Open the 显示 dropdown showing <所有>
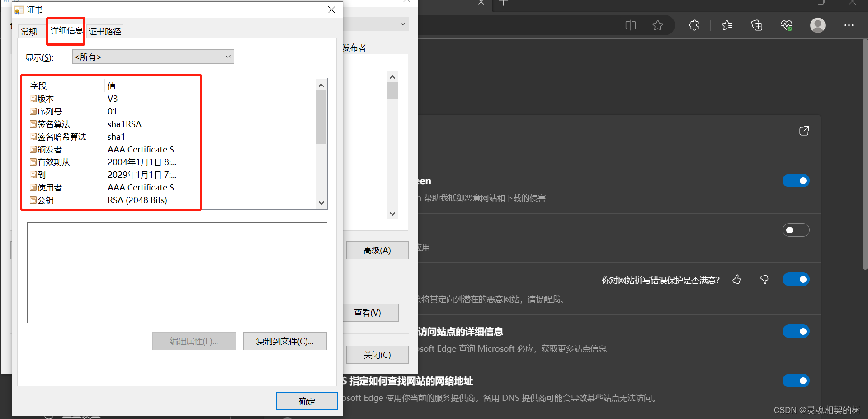The image size is (868, 419). coord(153,57)
